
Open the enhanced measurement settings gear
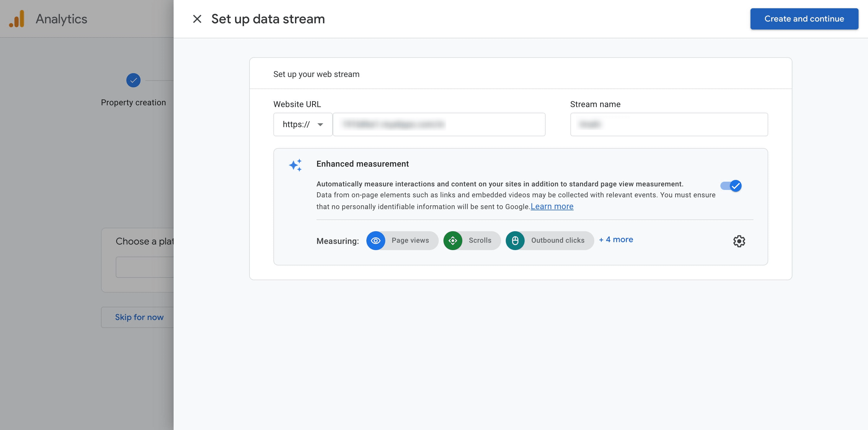coord(739,241)
